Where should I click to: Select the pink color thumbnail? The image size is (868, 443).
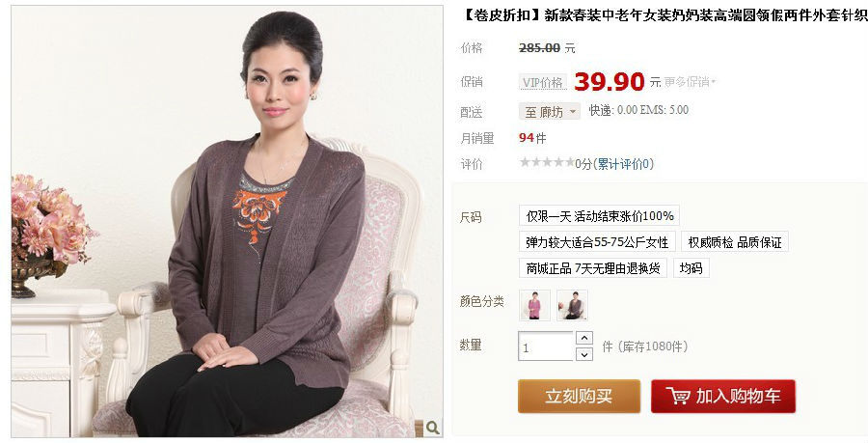point(534,305)
